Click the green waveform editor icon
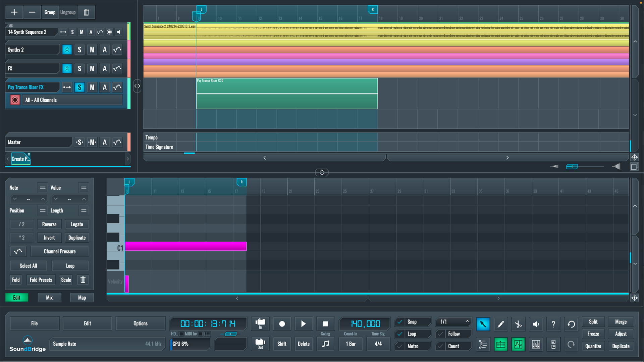The image size is (644, 362). [x=518, y=344]
